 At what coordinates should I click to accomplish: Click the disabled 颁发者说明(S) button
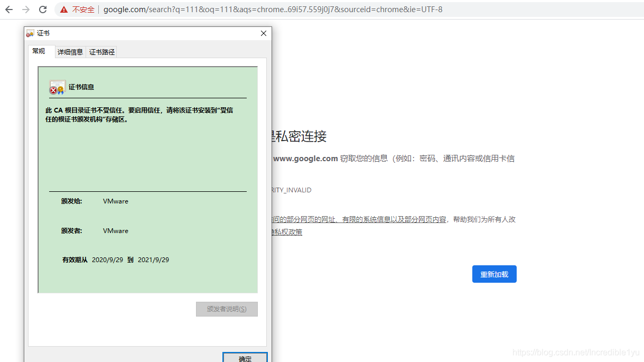[227, 309]
